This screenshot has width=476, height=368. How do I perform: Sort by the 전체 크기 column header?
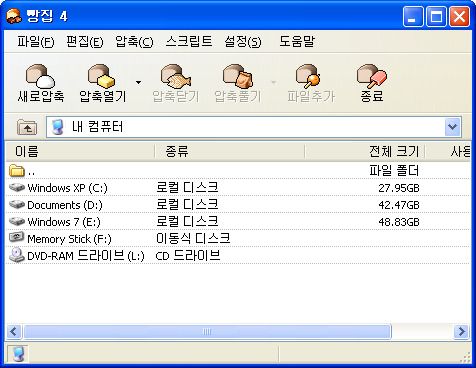tap(365, 152)
